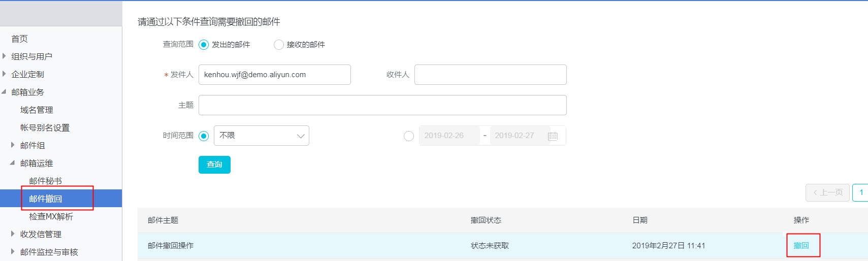Expand the 邮件组 tree node
The width and height of the screenshot is (868, 261).
coord(13,145)
